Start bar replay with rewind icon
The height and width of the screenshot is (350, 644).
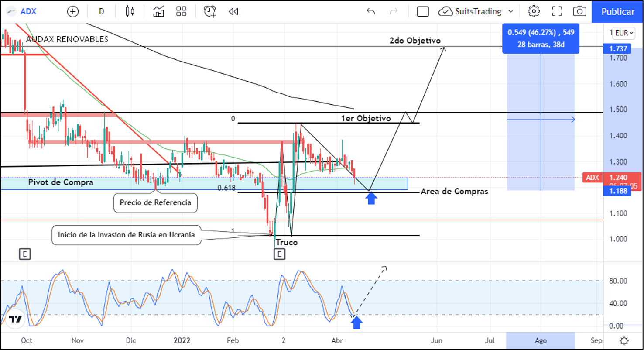233,12
